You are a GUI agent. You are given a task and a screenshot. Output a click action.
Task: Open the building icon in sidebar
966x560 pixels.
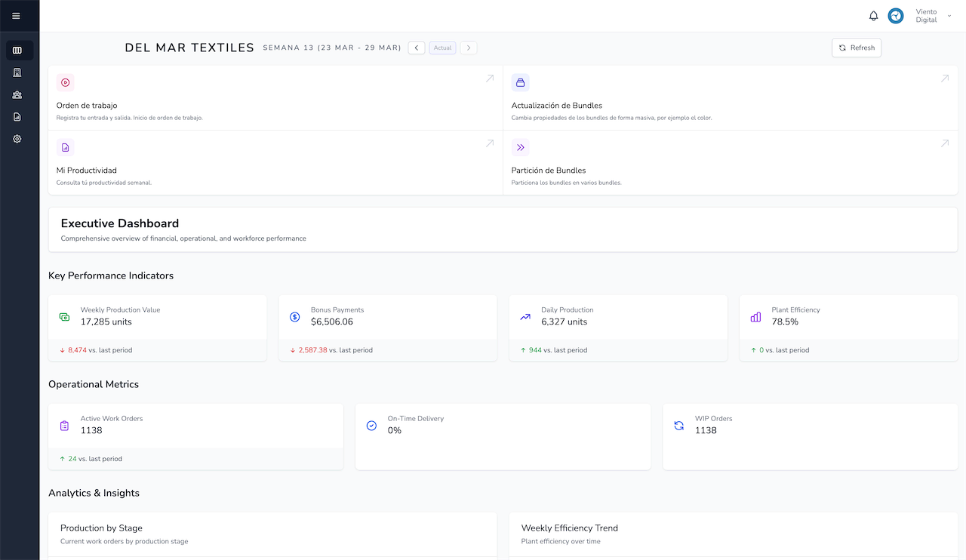pyautogui.click(x=17, y=72)
